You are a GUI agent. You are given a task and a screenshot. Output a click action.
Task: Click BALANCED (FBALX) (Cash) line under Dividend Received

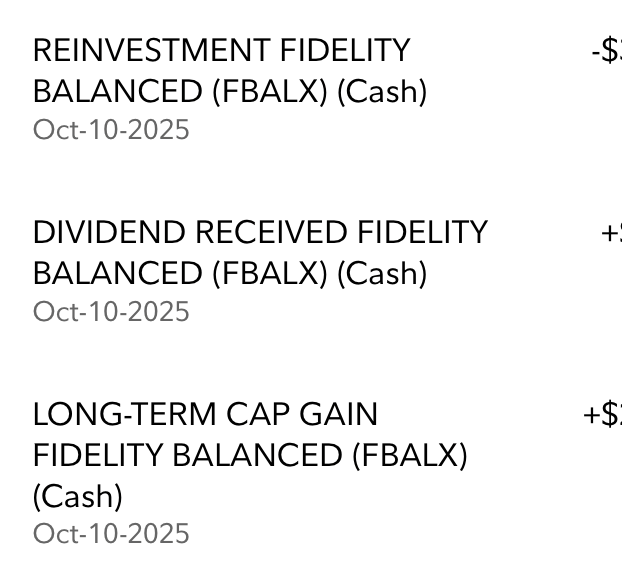click(230, 273)
